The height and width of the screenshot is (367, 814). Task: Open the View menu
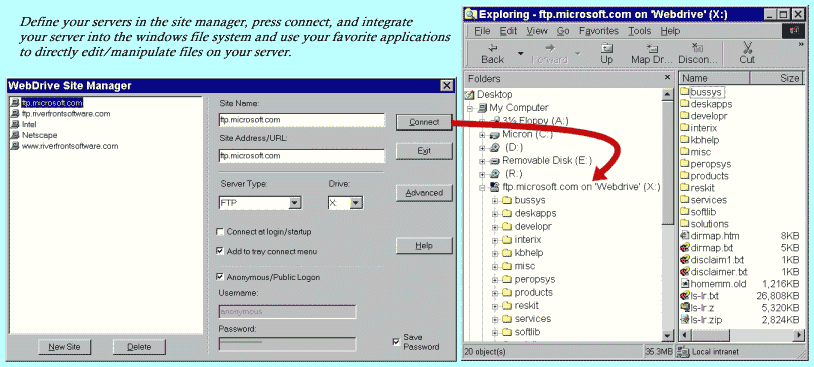(x=537, y=31)
